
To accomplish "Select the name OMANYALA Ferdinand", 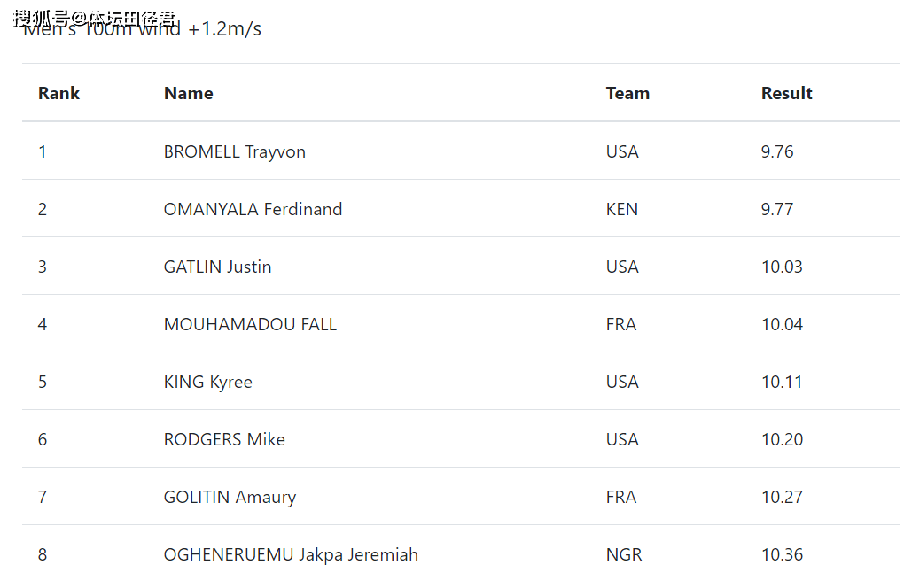I will coord(253,209).
